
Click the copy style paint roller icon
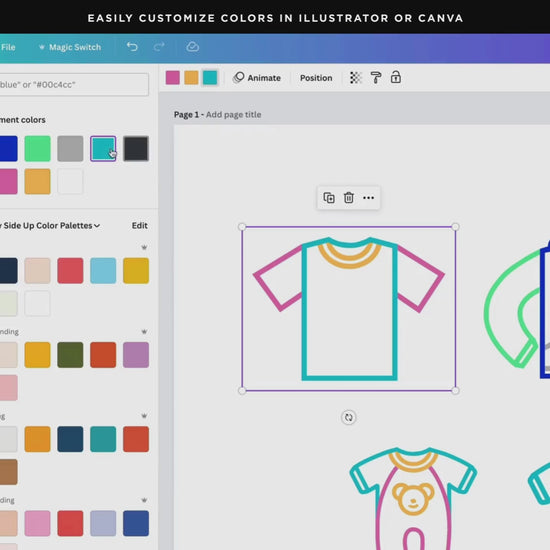tap(376, 78)
